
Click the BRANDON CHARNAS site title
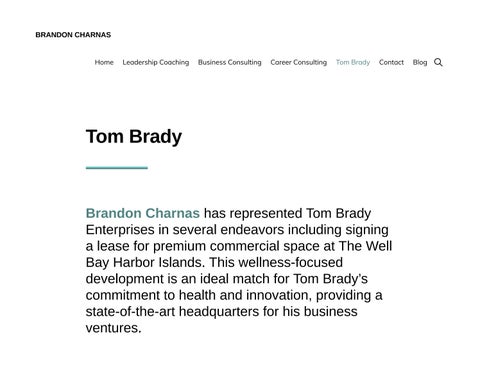73,35
